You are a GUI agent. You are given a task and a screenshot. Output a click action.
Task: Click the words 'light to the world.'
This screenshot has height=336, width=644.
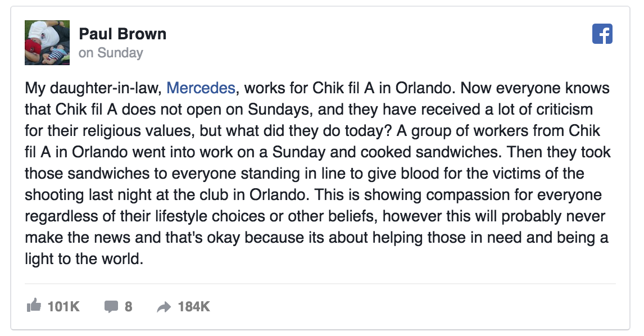coord(84,259)
